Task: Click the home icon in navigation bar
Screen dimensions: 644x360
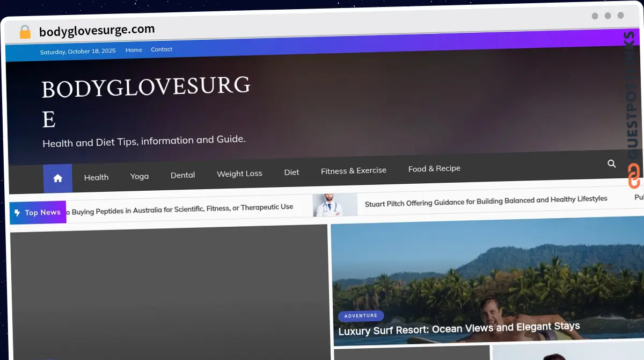Action: [x=58, y=178]
